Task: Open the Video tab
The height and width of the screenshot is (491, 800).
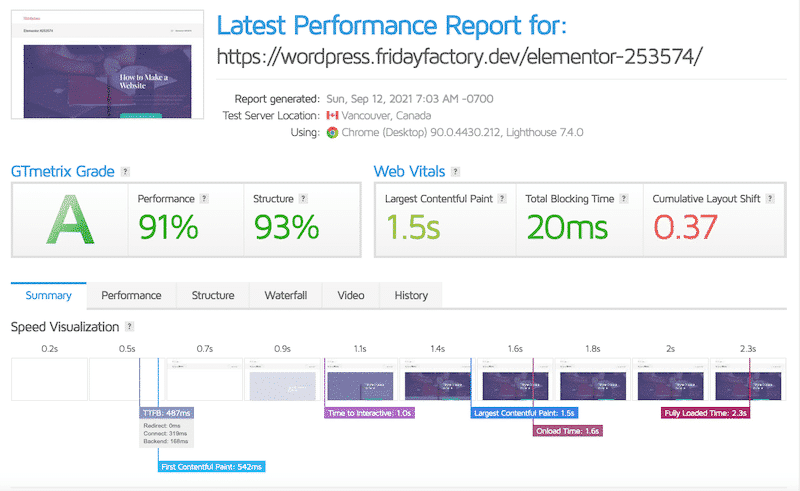Action: click(350, 295)
